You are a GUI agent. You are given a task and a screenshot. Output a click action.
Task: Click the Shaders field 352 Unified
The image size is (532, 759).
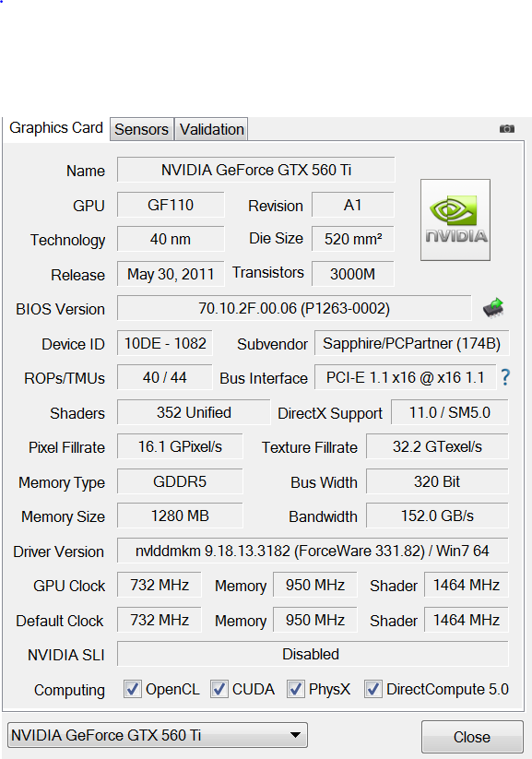(194, 412)
